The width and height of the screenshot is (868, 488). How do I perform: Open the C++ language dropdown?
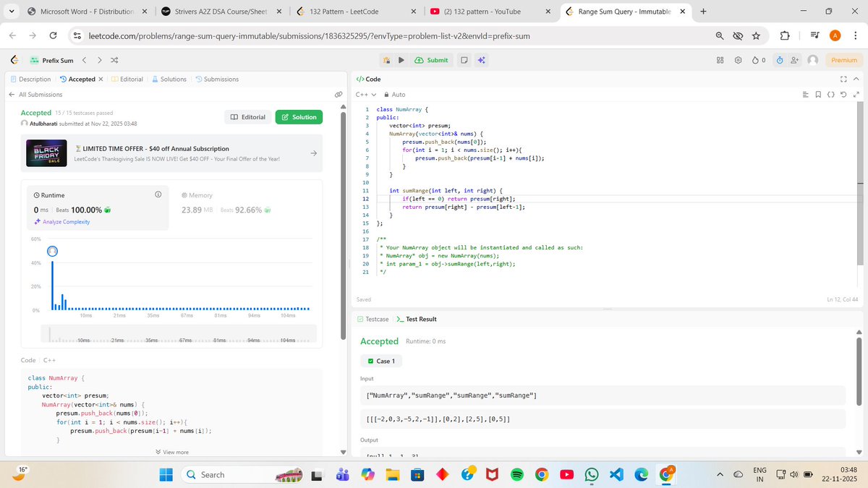coord(363,94)
